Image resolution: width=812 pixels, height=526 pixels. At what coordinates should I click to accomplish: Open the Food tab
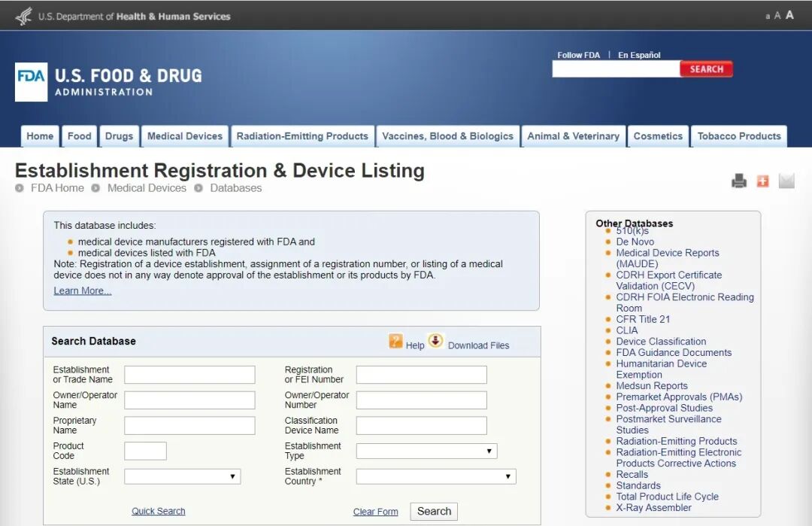coord(79,136)
